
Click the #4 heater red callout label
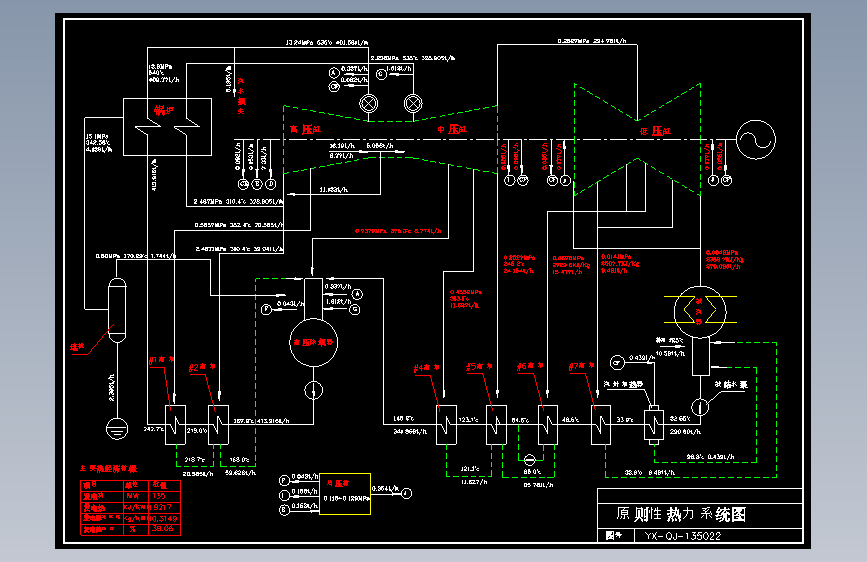click(x=426, y=368)
